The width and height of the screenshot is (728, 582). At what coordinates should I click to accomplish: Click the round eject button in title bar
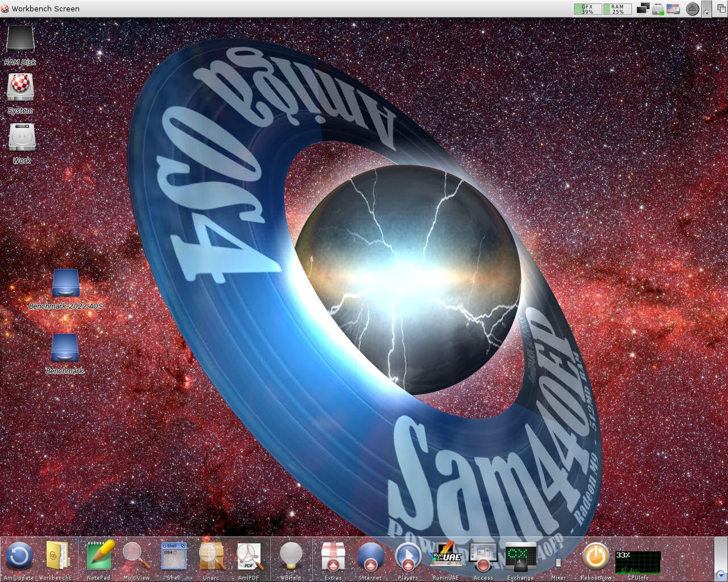(x=692, y=9)
